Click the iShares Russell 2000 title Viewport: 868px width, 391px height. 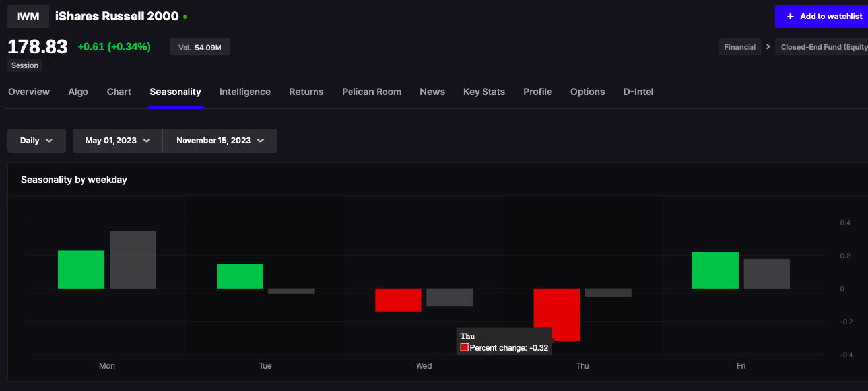[x=117, y=17]
